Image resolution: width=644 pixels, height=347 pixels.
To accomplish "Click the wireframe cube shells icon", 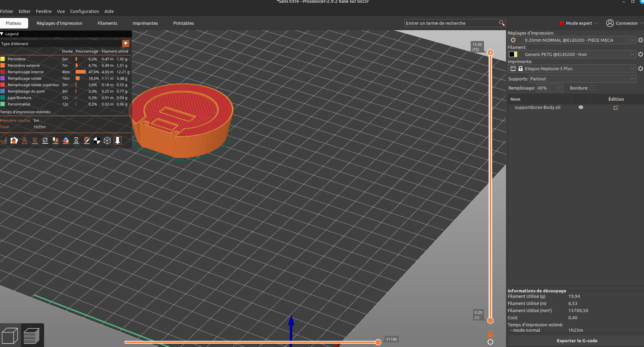I will (107, 140).
